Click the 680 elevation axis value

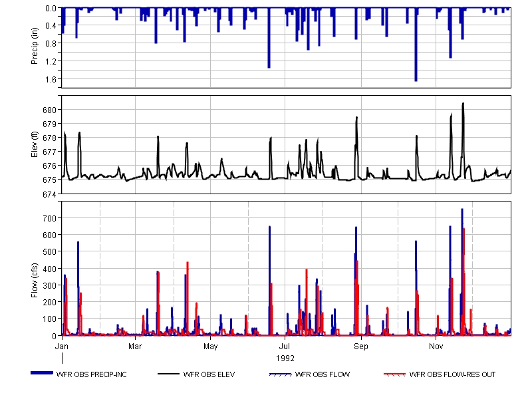49,110
